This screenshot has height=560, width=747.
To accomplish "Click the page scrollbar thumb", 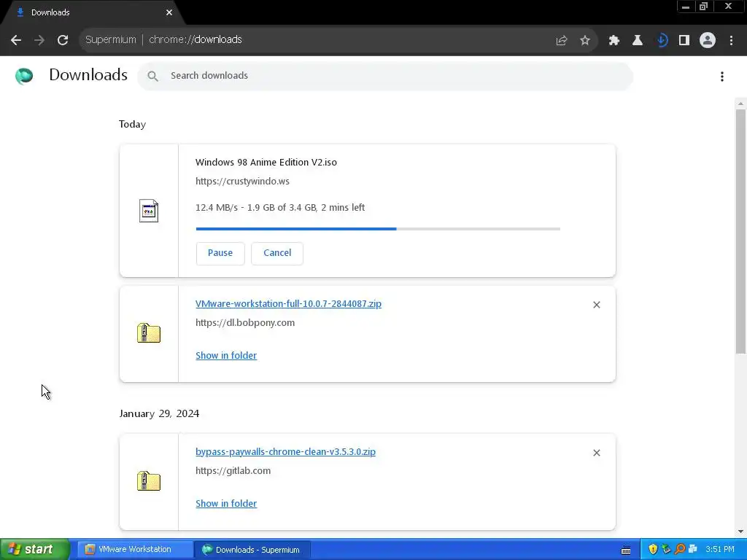I will click(x=740, y=231).
